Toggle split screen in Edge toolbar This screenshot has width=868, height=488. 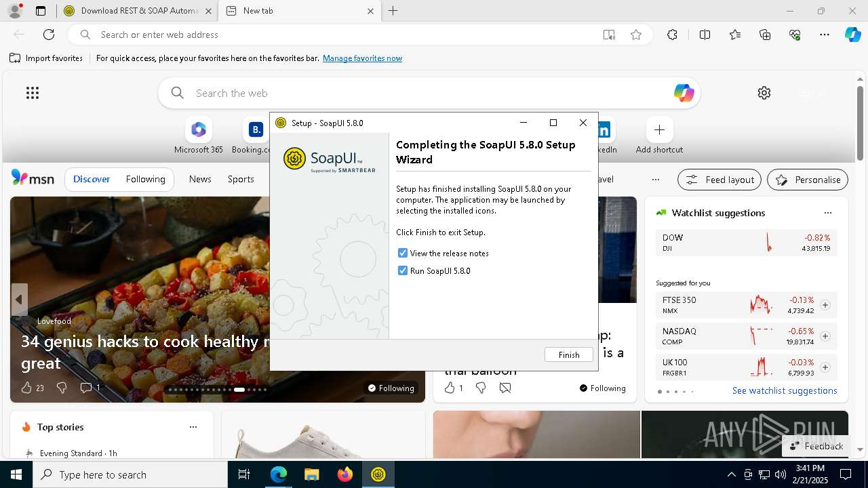tap(705, 35)
